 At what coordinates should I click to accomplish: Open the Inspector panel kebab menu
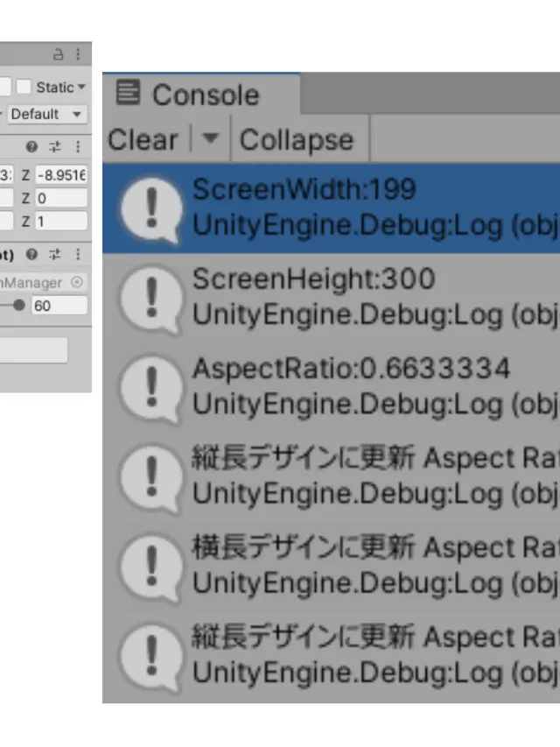[x=78, y=54]
